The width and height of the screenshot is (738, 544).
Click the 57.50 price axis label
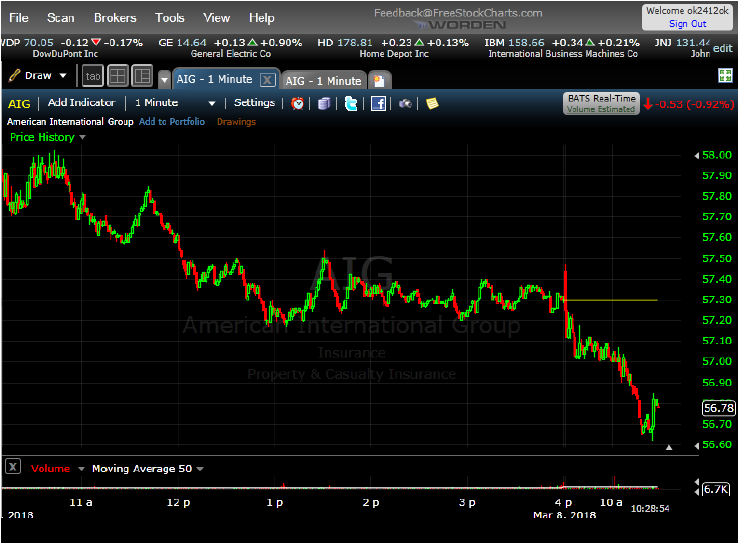coord(717,258)
